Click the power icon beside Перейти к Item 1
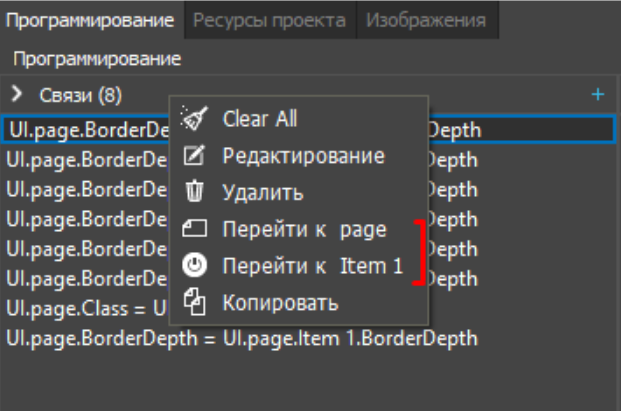 pos(194,265)
